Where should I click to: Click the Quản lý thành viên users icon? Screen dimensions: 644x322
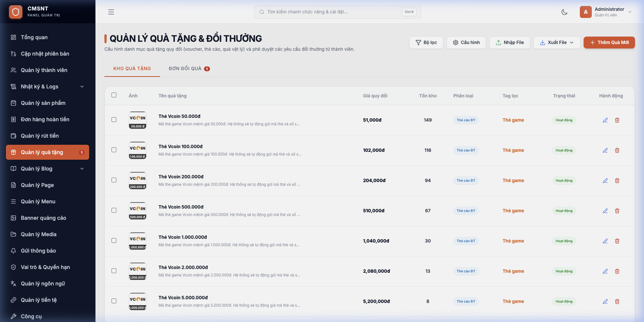(x=13, y=70)
